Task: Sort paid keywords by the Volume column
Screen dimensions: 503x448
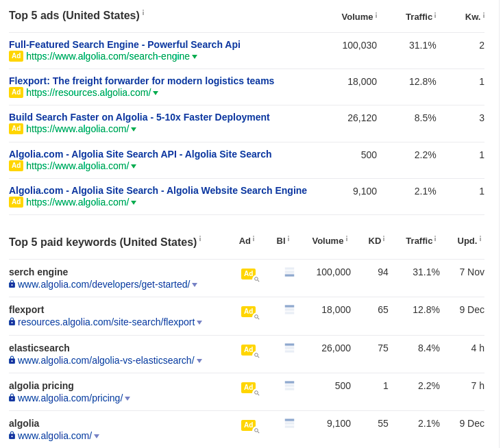Action: (328, 241)
